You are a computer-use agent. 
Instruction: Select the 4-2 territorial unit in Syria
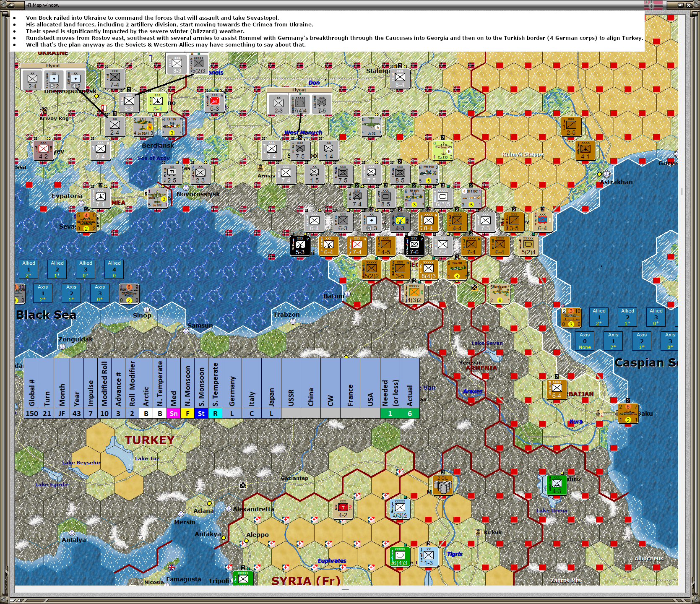point(343,509)
